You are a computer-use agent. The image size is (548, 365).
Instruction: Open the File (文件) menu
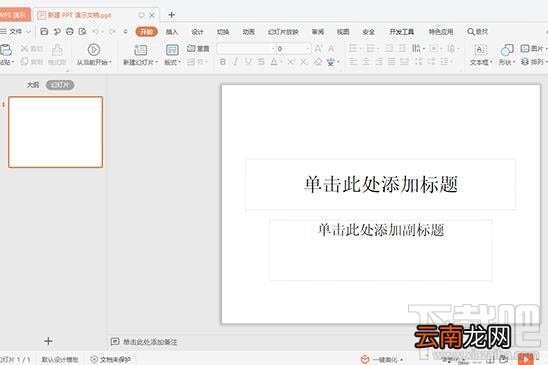pos(16,31)
